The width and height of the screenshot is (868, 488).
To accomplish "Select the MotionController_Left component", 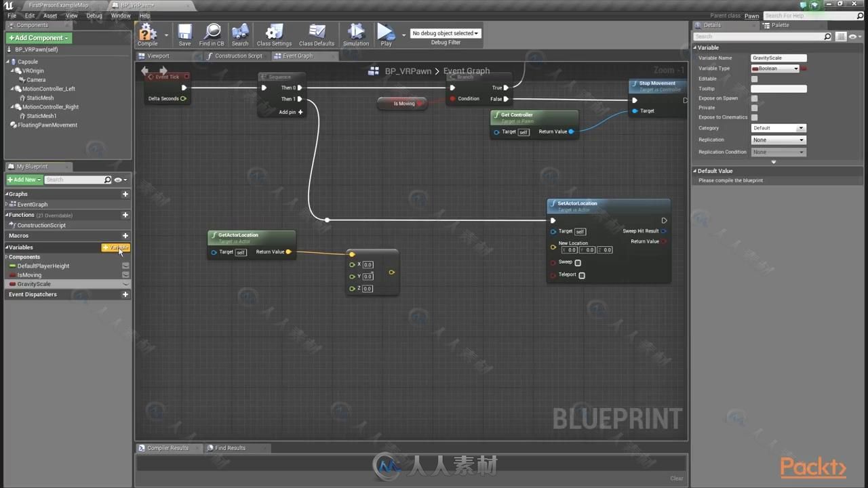I will tap(49, 89).
